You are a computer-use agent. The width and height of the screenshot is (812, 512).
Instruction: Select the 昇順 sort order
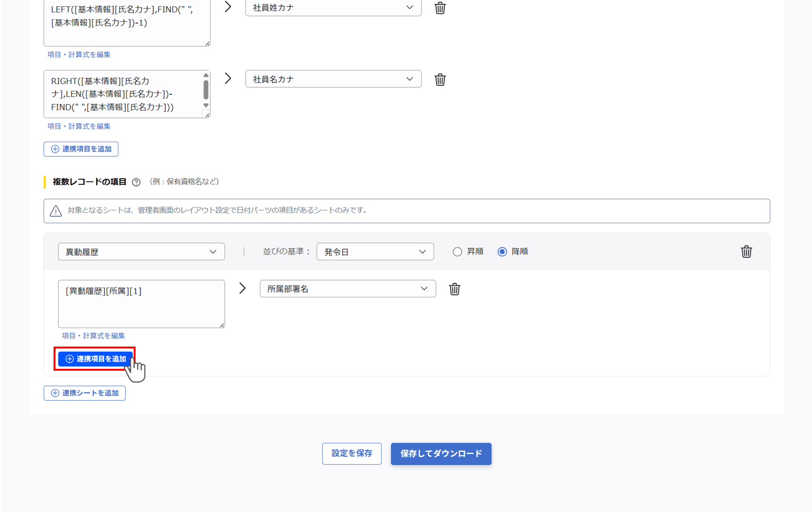[x=457, y=252]
